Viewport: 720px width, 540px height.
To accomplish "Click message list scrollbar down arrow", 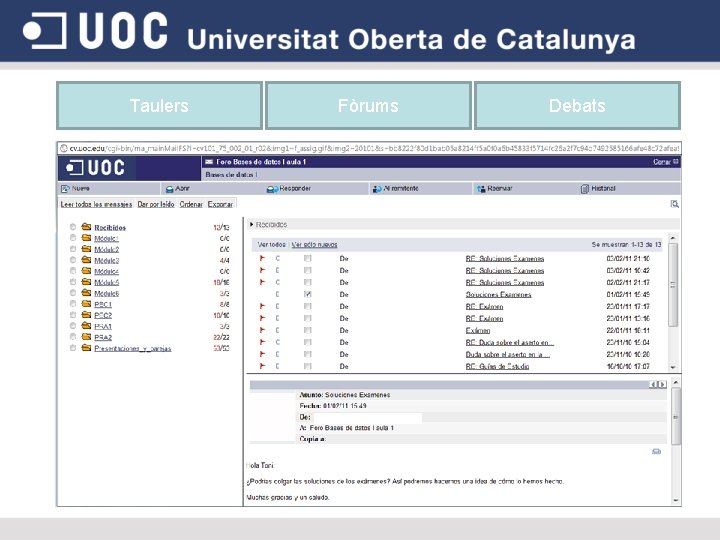I will [x=673, y=367].
